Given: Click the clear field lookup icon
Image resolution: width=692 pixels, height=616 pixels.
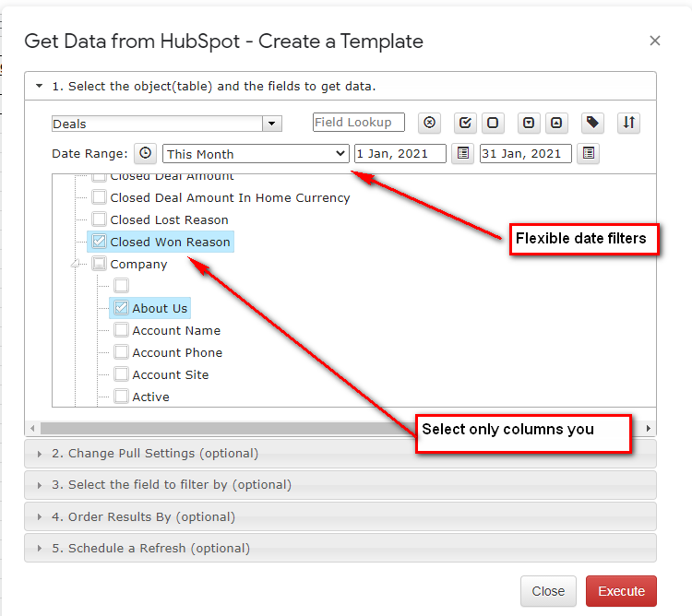Looking at the screenshot, I should (x=429, y=123).
